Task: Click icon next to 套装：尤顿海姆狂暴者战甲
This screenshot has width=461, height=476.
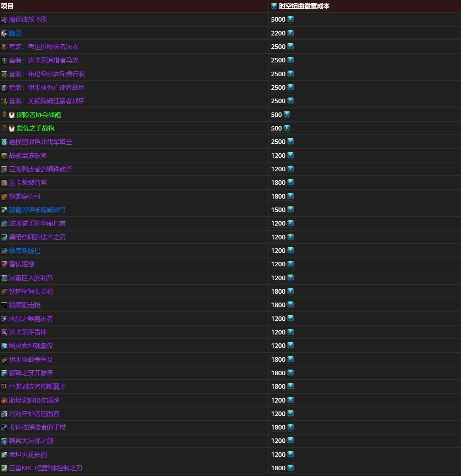Action: pos(4,101)
